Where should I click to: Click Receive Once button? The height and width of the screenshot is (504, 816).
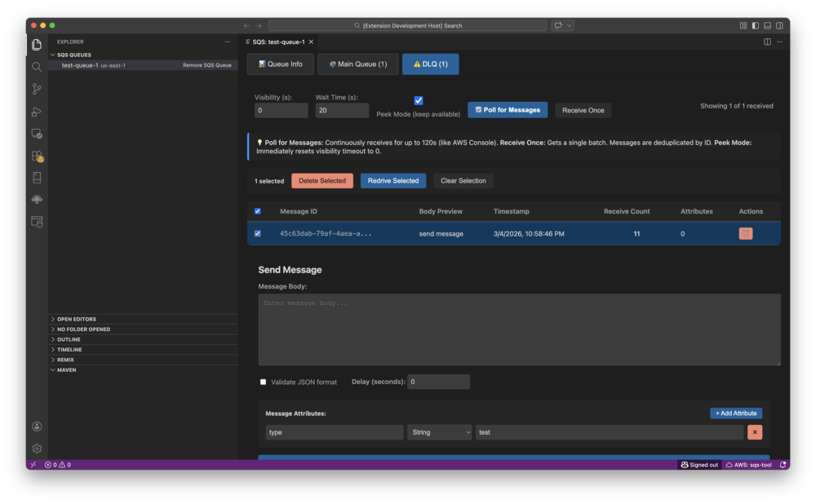pos(583,110)
